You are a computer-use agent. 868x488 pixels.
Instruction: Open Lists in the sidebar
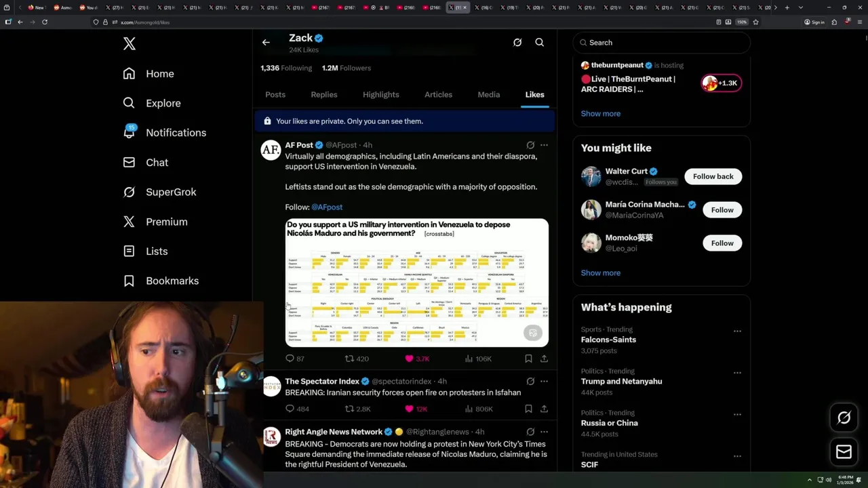[x=145, y=251]
